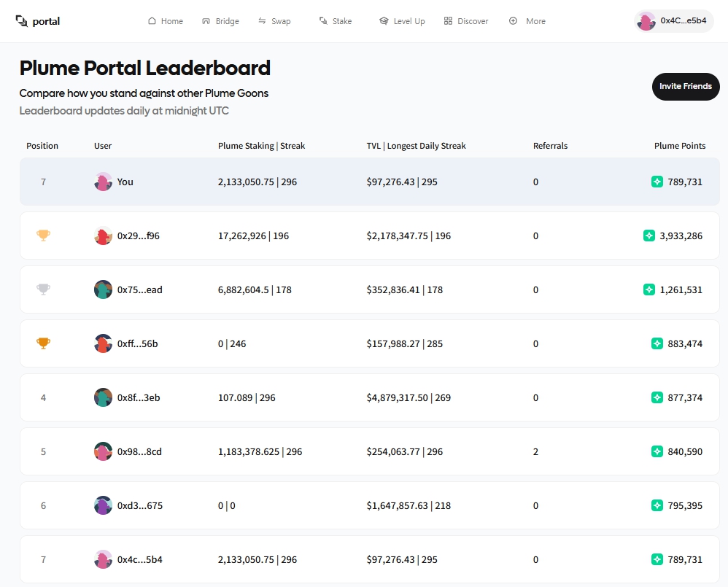This screenshot has width=728, height=587.
Task: Click the You label in highlighted row
Action: point(125,182)
